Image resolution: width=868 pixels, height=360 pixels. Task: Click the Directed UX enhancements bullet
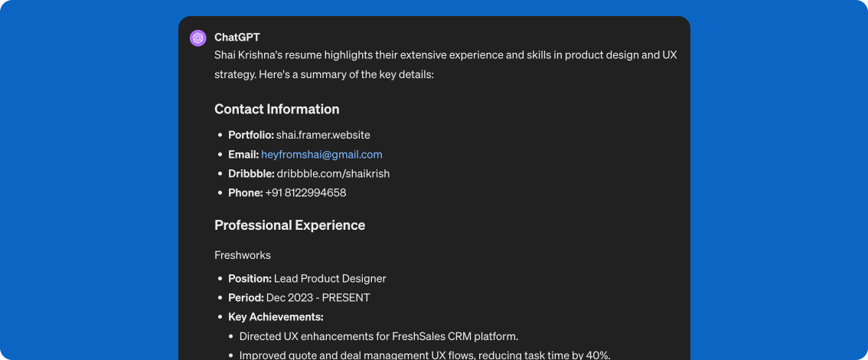(379, 336)
